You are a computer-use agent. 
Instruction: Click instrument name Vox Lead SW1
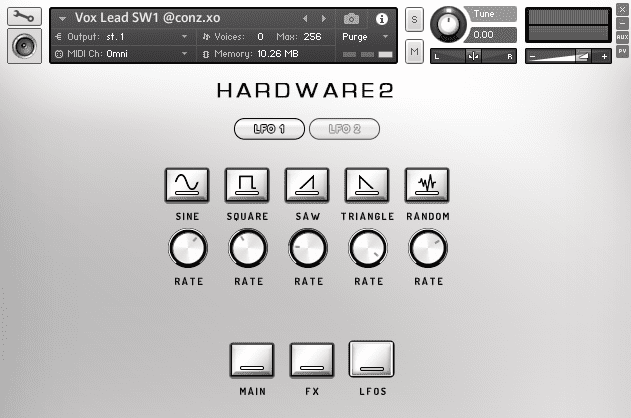click(147, 18)
